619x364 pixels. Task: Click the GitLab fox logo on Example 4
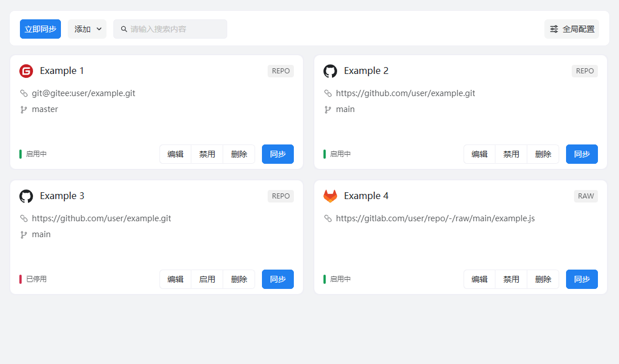(x=330, y=196)
